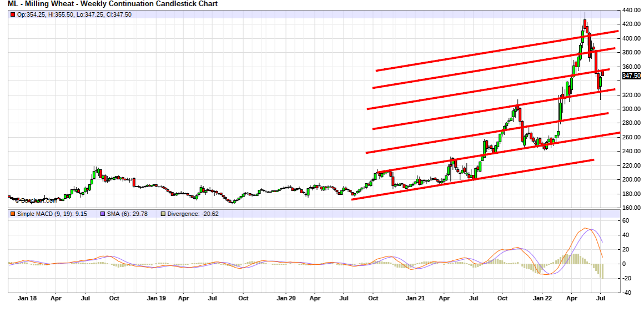Click the red OHLC legend square

(x=13, y=14)
